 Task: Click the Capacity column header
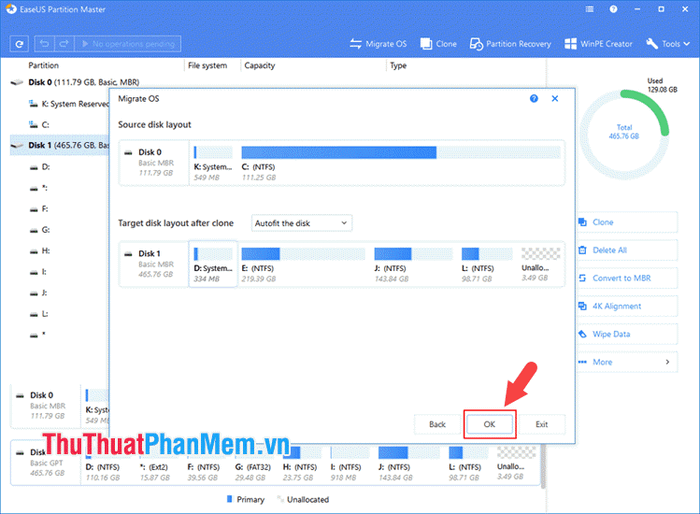pos(259,66)
